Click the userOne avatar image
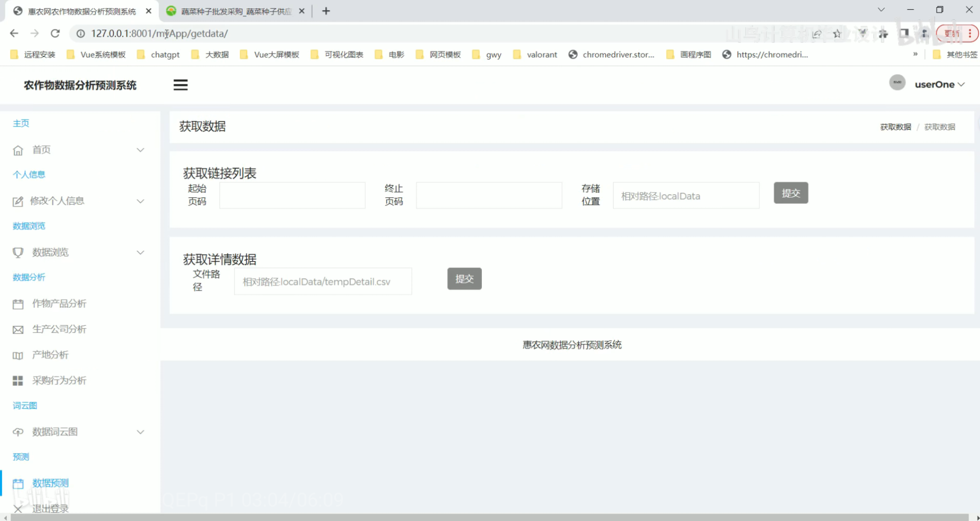The width and height of the screenshot is (980, 521). (x=897, y=83)
